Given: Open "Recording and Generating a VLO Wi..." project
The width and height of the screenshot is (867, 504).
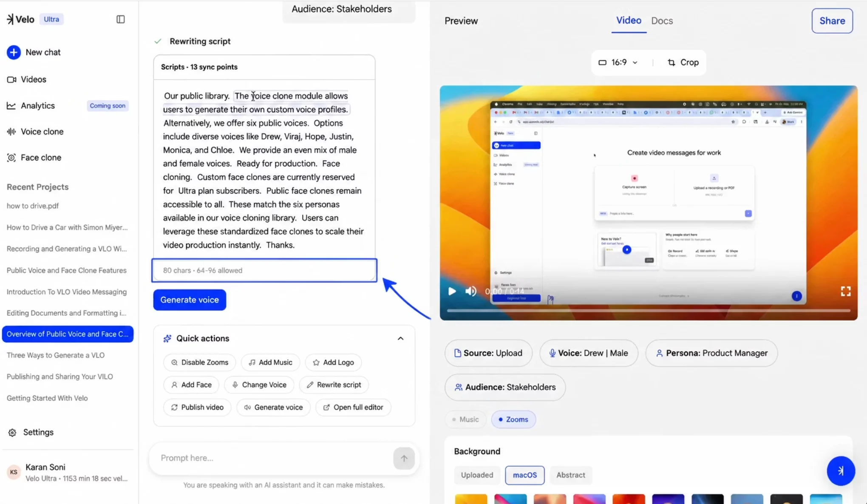Looking at the screenshot, I should (x=67, y=249).
